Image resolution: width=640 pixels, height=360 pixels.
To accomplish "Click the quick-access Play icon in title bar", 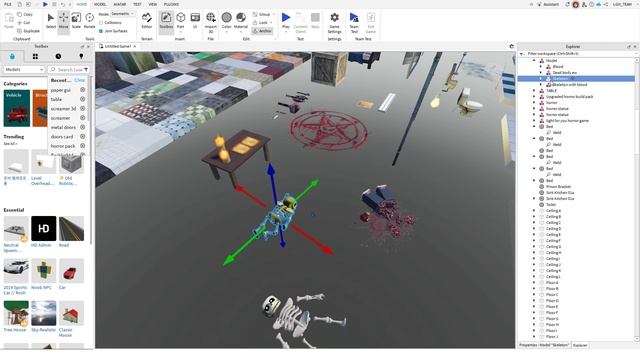I will (45, 4).
